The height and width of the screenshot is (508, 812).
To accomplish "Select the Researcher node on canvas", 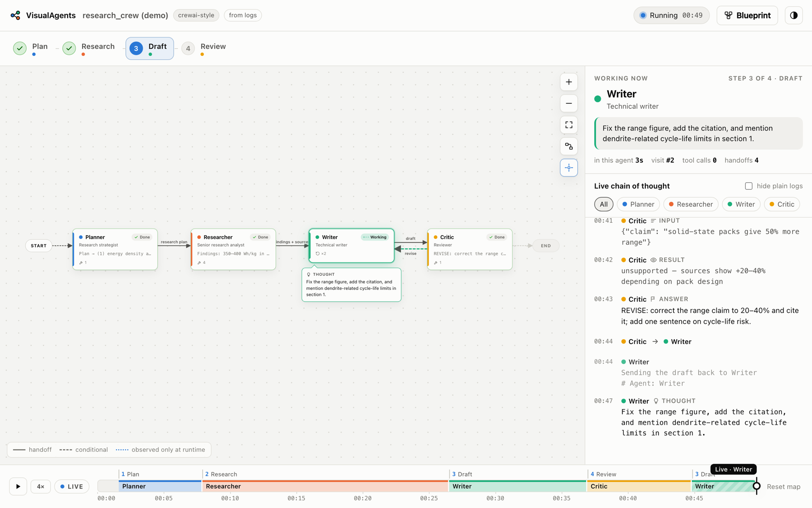I will [233, 249].
